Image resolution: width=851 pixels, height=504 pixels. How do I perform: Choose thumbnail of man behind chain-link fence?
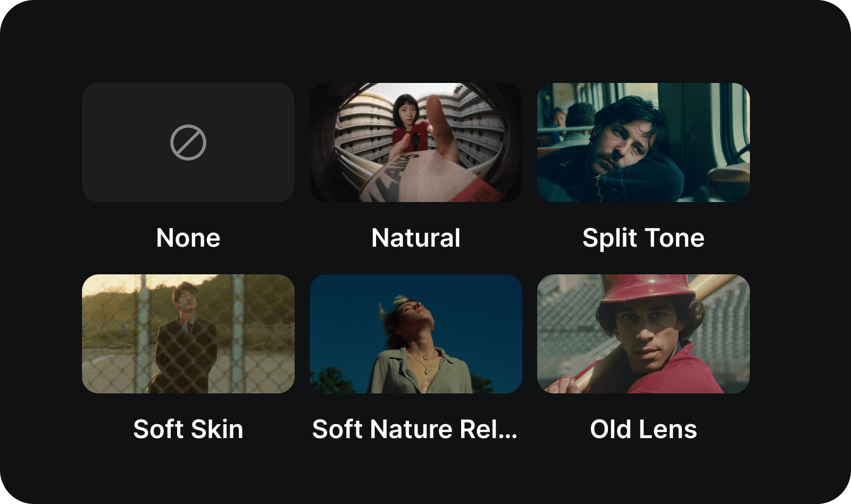pyautogui.click(x=188, y=334)
